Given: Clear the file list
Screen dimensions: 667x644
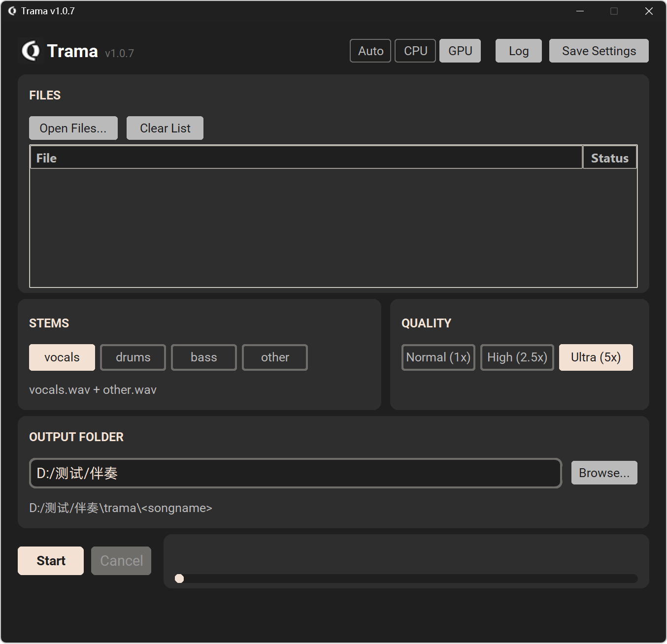Looking at the screenshot, I should tap(165, 128).
